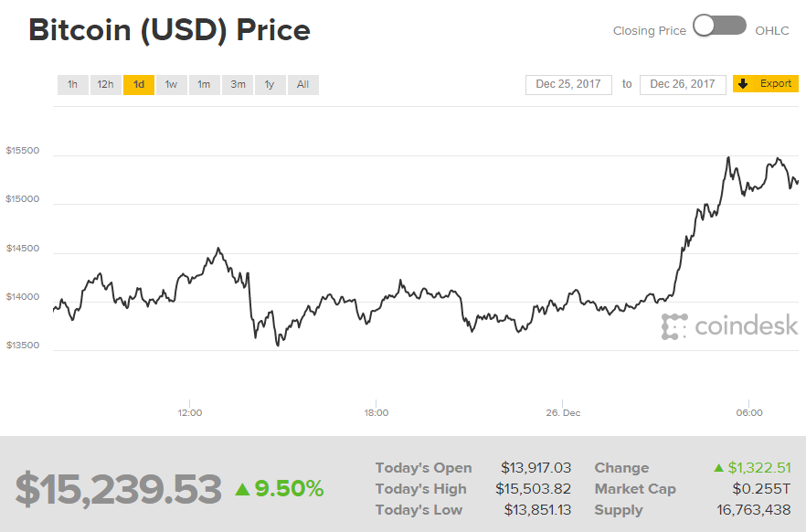Select the 12h time range button

click(x=105, y=84)
